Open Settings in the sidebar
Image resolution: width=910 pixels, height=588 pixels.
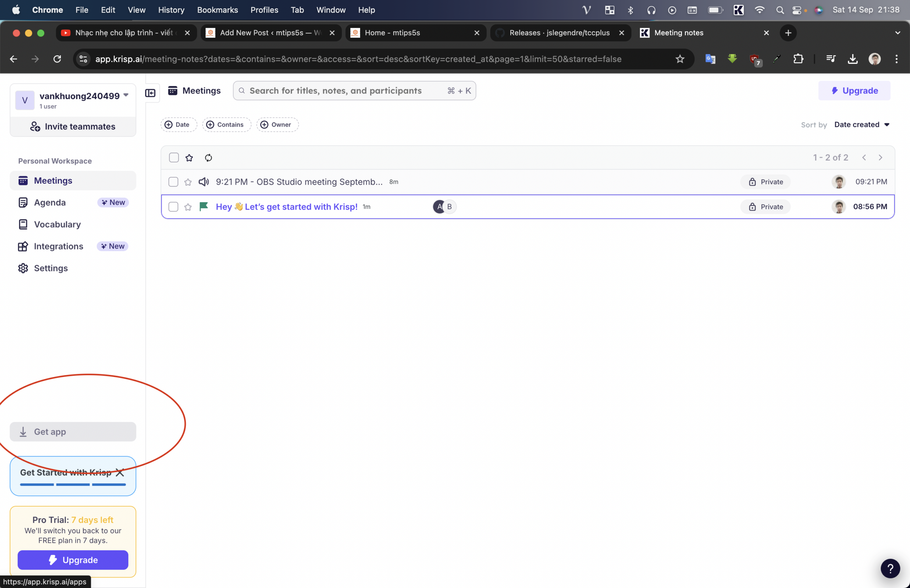73,268
